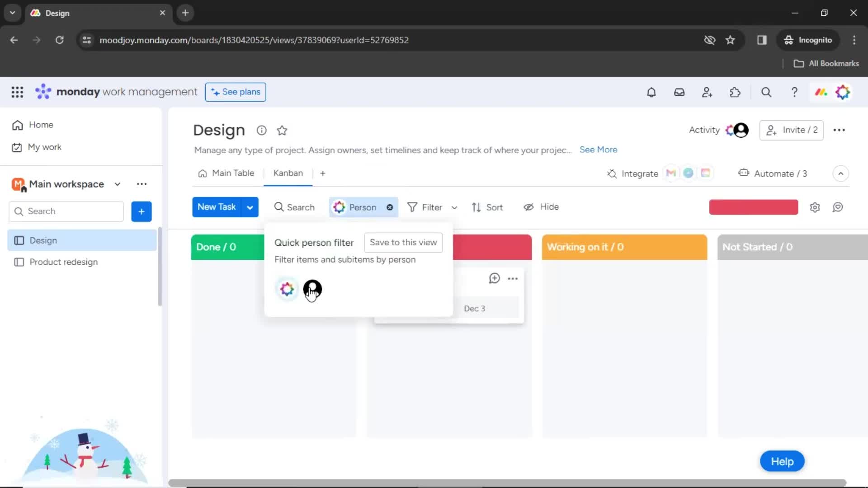Expand New Task dropdown arrow
Viewport: 868px width, 488px height.
(x=250, y=207)
